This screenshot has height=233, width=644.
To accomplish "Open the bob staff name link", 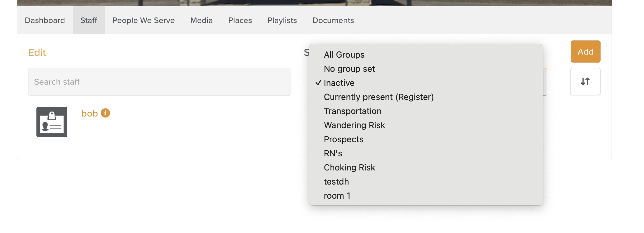I will [x=89, y=113].
